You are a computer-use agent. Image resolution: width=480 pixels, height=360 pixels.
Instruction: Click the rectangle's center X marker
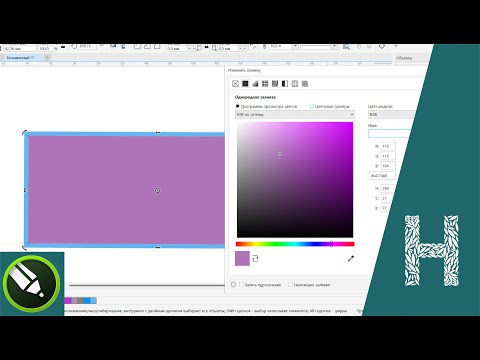point(158,190)
